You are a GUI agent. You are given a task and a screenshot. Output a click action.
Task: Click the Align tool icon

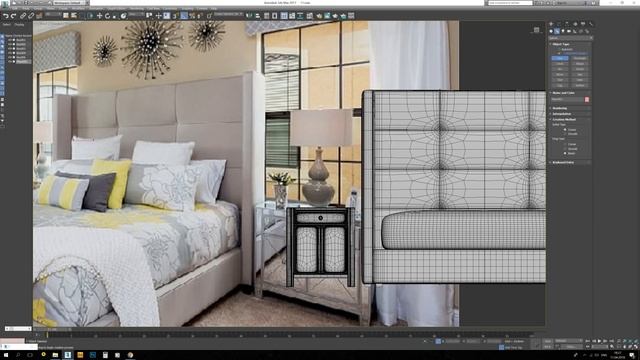pyautogui.click(x=258, y=16)
